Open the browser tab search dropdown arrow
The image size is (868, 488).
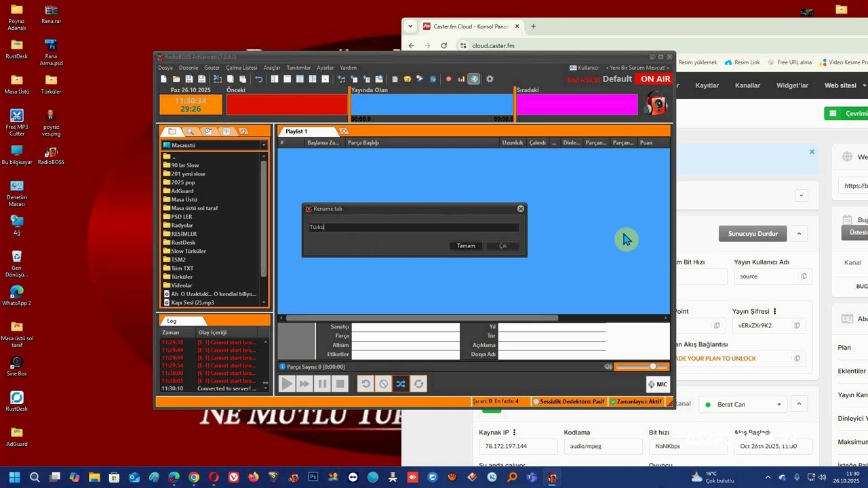pyautogui.click(x=410, y=26)
